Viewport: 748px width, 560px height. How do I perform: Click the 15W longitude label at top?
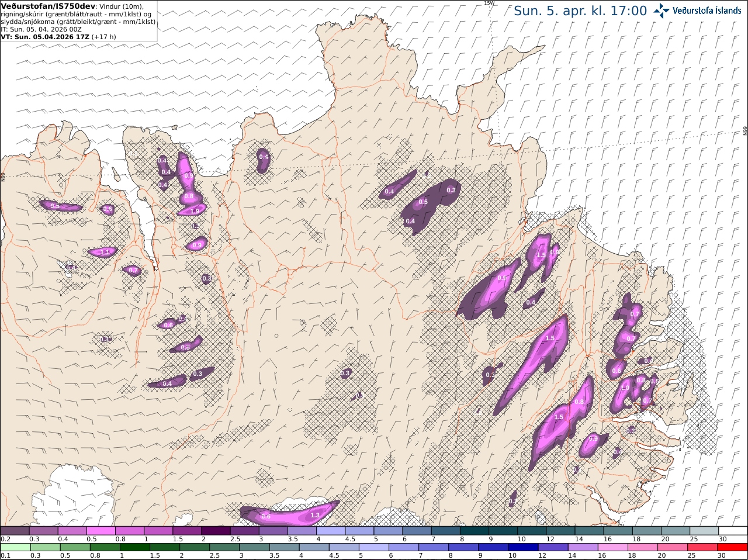point(489,3)
